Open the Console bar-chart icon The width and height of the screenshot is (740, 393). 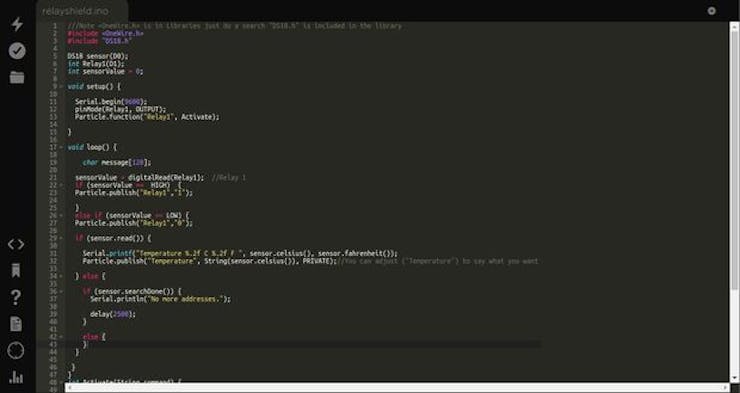(x=16, y=377)
